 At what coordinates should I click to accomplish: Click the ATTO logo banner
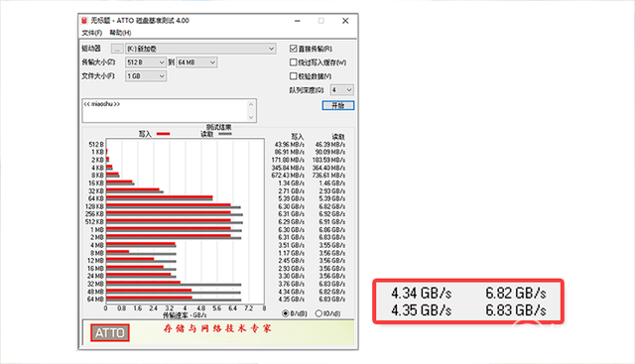(110, 333)
